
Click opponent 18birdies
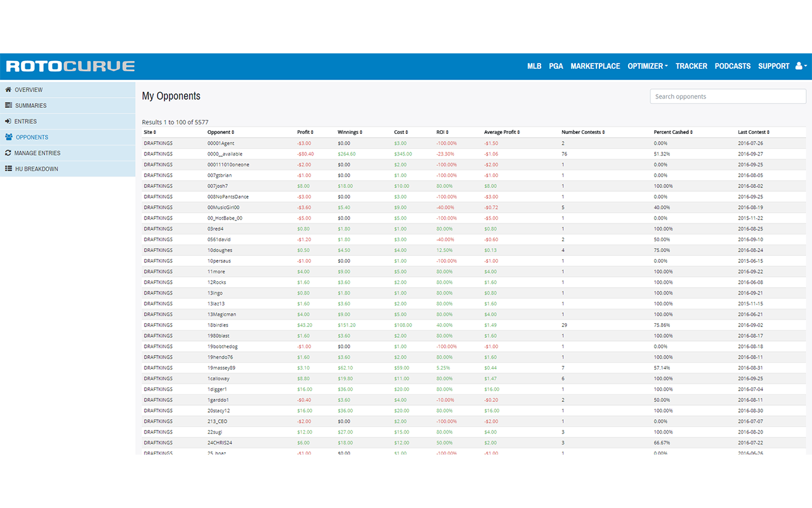pyautogui.click(x=218, y=326)
